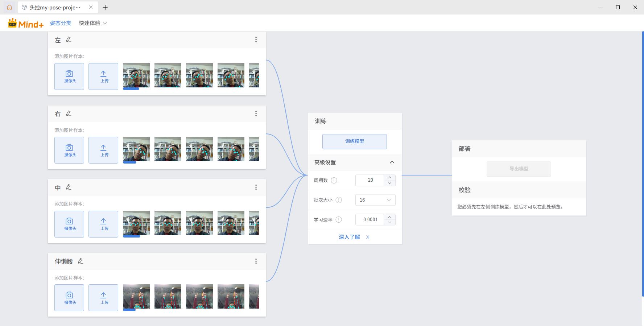Image resolution: width=644 pixels, height=326 pixels.
Task: Click the 周期数 input field showing 20
Action: pyautogui.click(x=370, y=180)
